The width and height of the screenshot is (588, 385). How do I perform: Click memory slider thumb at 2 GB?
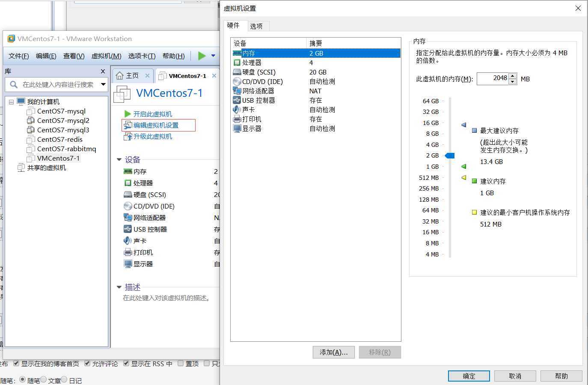[x=450, y=155]
